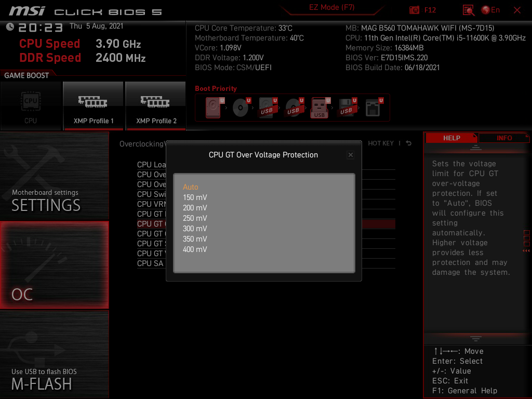Choose the 150 mV option
The width and height of the screenshot is (532, 399).
pyautogui.click(x=195, y=197)
